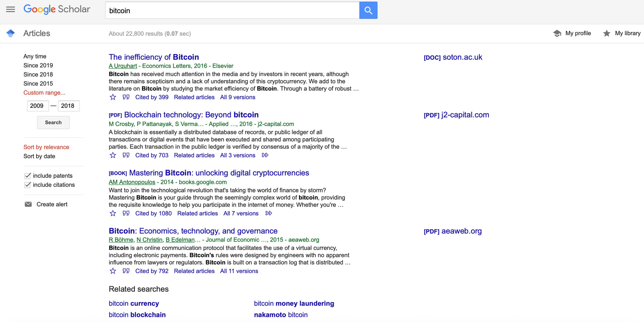The width and height of the screenshot is (644, 322).
Task: Cite 'Blockchain technology: Beyond bitcoin' quote icon
Action: (126, 155)
